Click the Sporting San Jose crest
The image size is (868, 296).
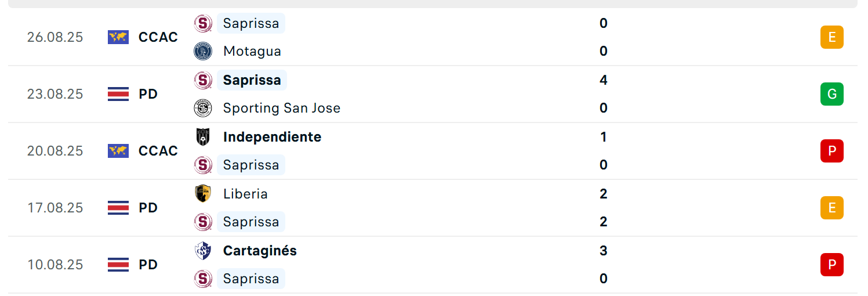pyautogui.click(x=203, y=108)
